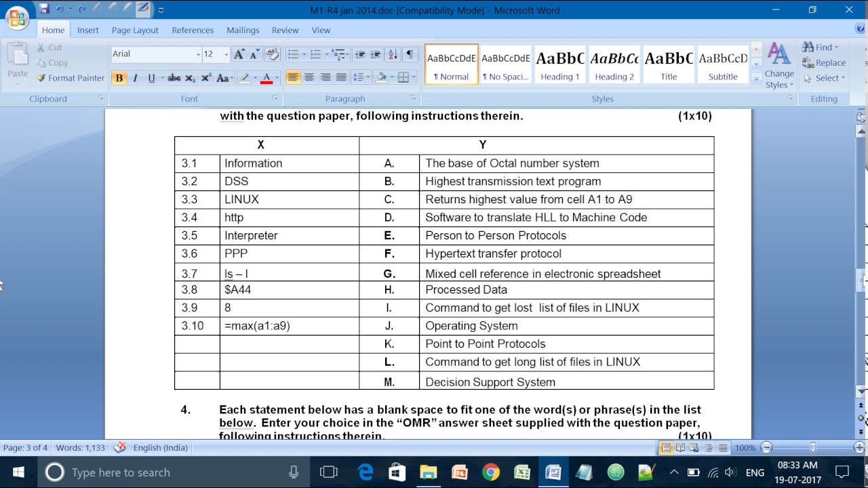Screen dimensions: 868x488
Task: Click the Select button
Action: 824,78
